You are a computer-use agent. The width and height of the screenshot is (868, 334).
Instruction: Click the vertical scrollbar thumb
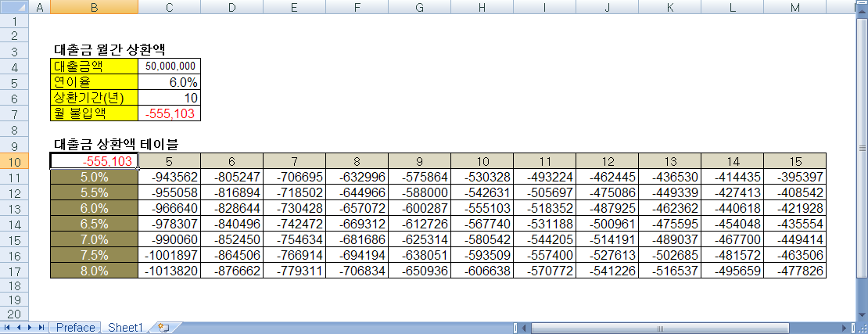(x=862, y=148)
